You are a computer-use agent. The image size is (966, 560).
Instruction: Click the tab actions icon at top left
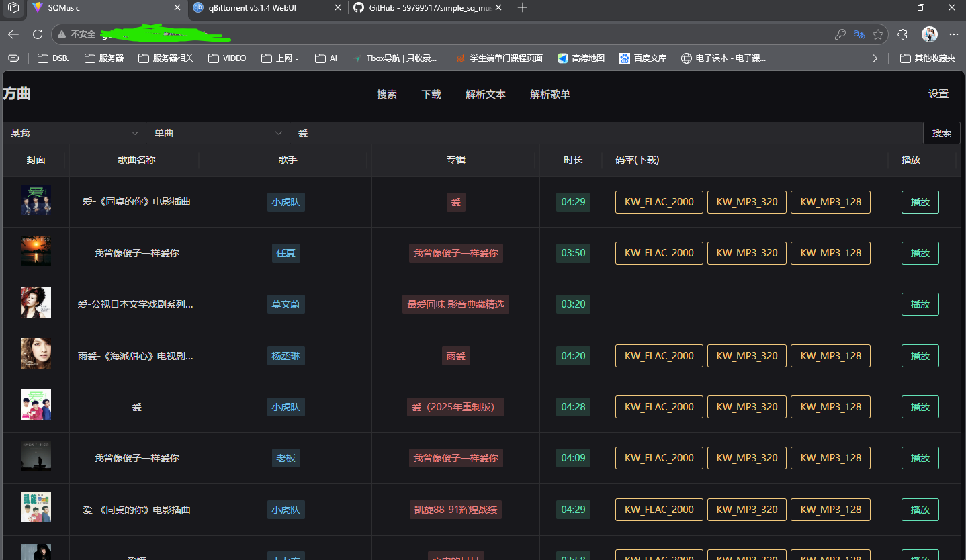(13, 8)
